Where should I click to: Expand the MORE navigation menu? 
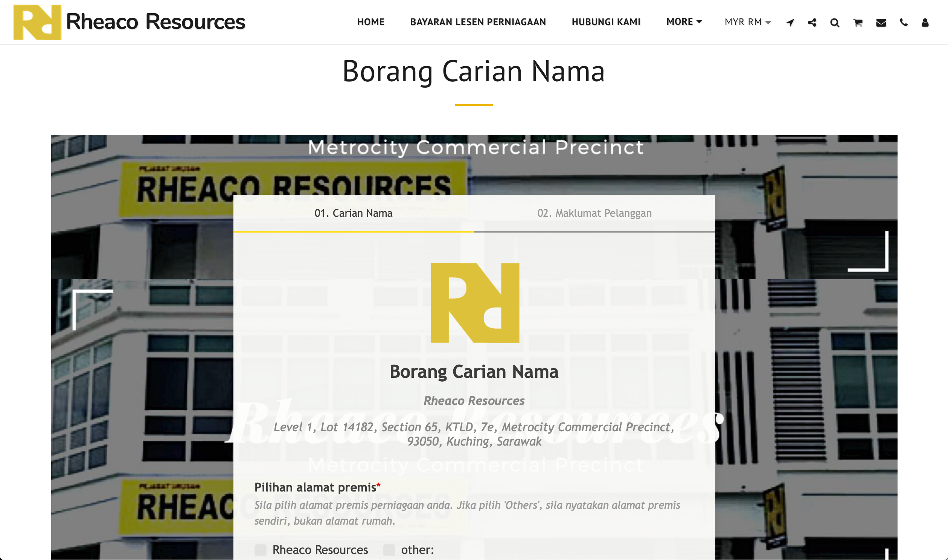click(x=684, y=22)
